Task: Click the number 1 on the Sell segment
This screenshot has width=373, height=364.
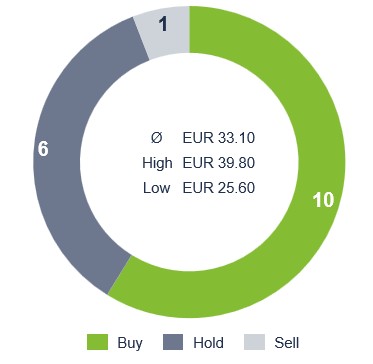Action: coord(163,24)
